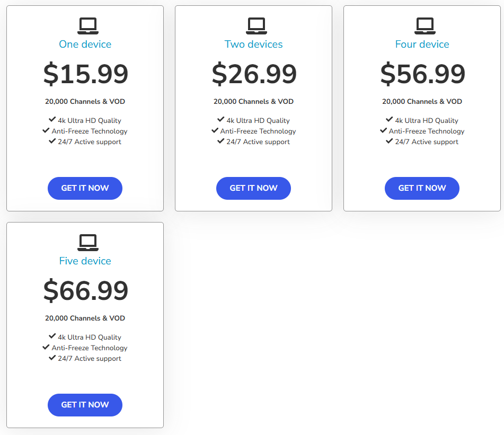Click the $56.99 price text
504x435 pixels.
423,74
